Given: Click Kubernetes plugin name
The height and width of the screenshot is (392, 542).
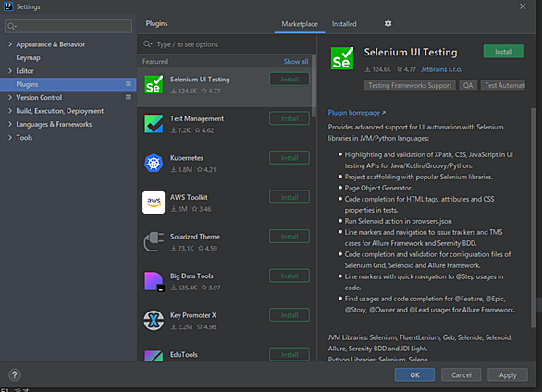Looking at the screenshot, I should point(187,158).
